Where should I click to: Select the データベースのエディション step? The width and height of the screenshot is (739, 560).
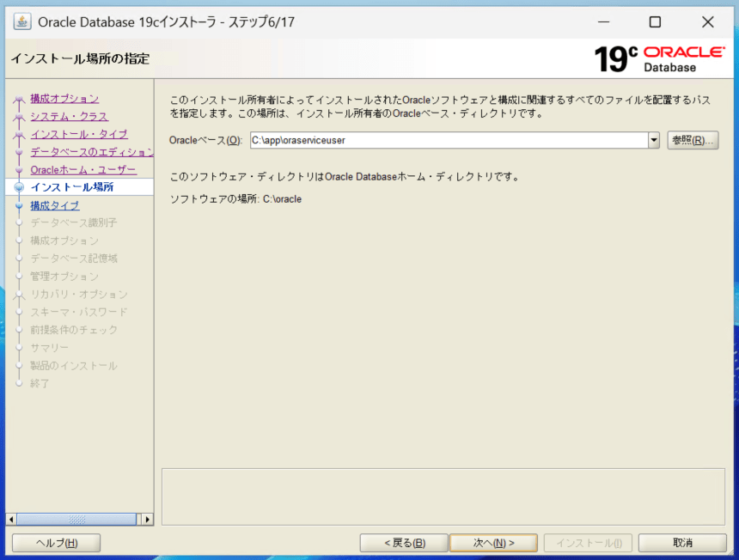pyautogui.click(x=91, y=152)
